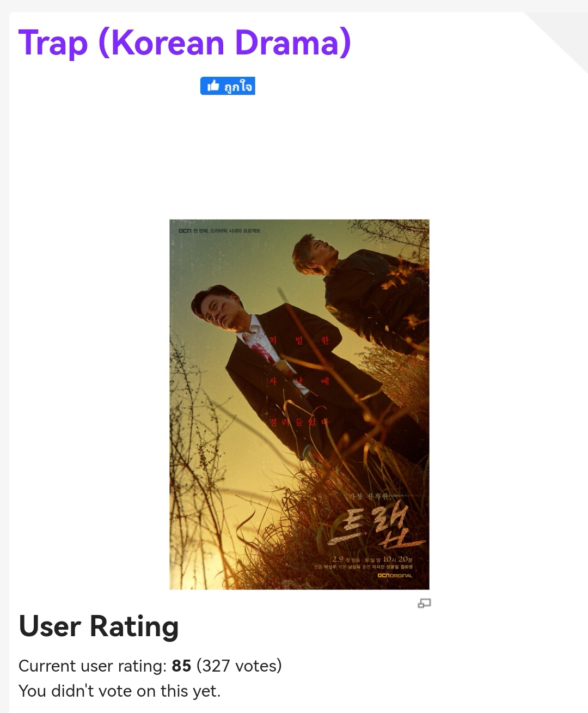Screen dimensions: 588x713
Task: Click the large Korean title lettering on poster
Action: click(376, 526)
